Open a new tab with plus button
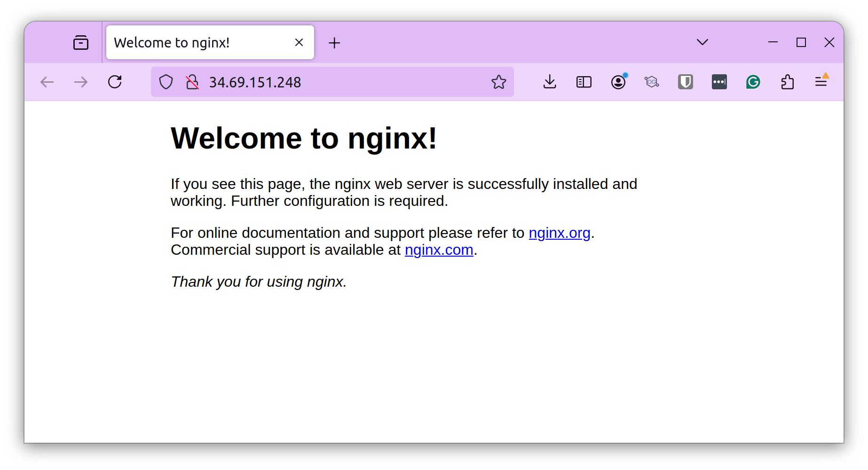 tap(334, 43)
